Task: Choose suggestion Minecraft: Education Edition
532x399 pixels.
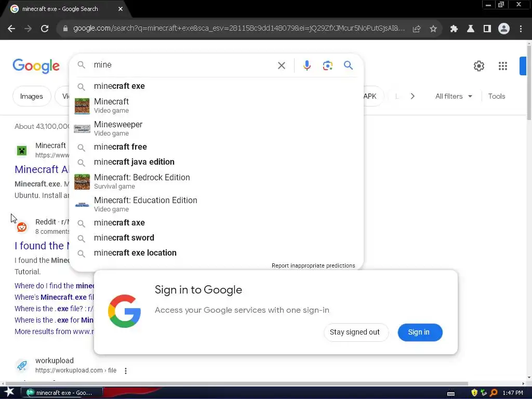Action: tap(216, 204)
